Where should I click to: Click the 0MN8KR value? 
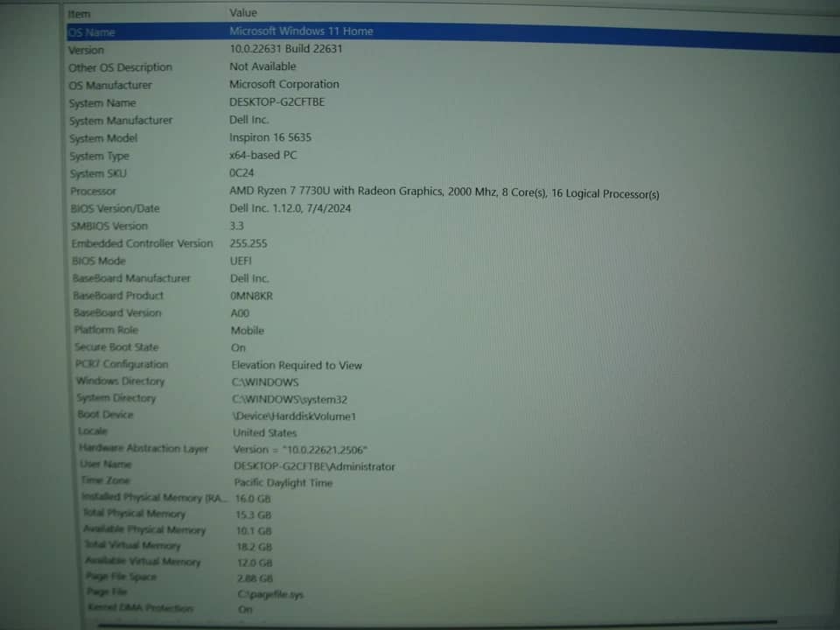tap(251, 296)
